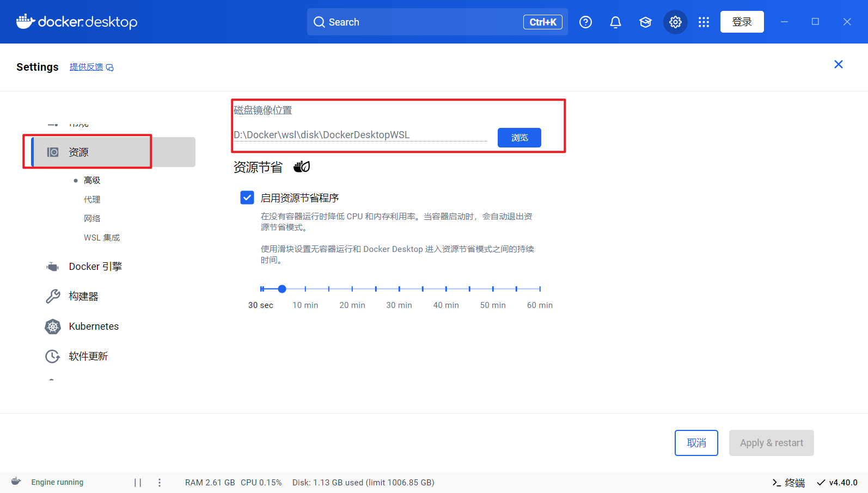Viewport: 868px width, 493px height.
Task: Open the help question mark icon
Action: [x=585, y=22]
